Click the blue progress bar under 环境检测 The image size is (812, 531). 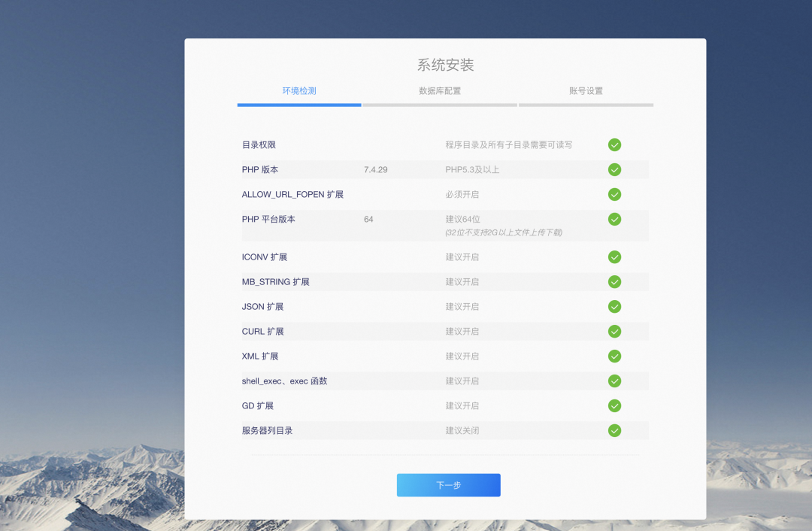tap(298, 105)
